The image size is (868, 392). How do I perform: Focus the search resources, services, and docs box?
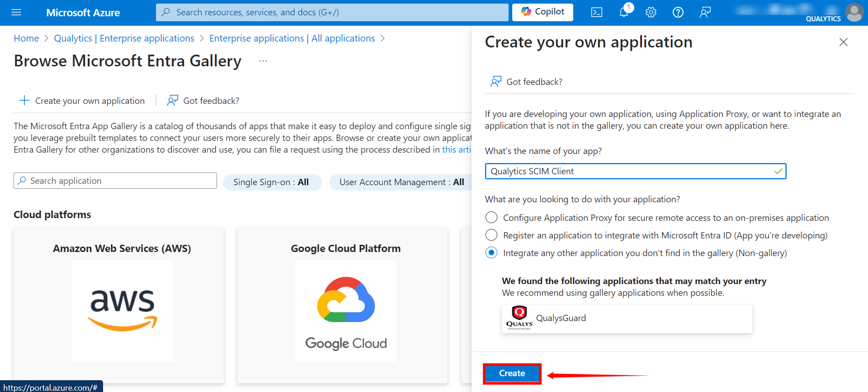(332, 12)
